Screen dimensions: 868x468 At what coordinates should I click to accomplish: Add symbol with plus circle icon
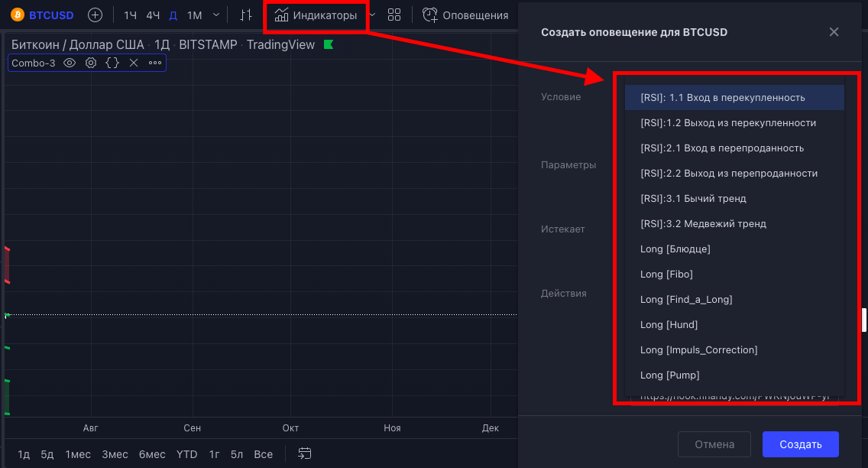[96, 15]
